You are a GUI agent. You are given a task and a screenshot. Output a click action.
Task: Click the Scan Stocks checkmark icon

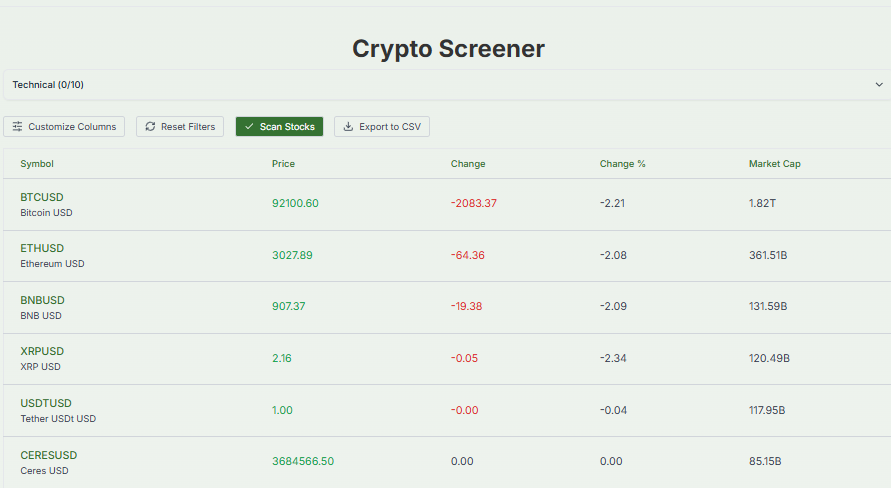coord(249,126)
